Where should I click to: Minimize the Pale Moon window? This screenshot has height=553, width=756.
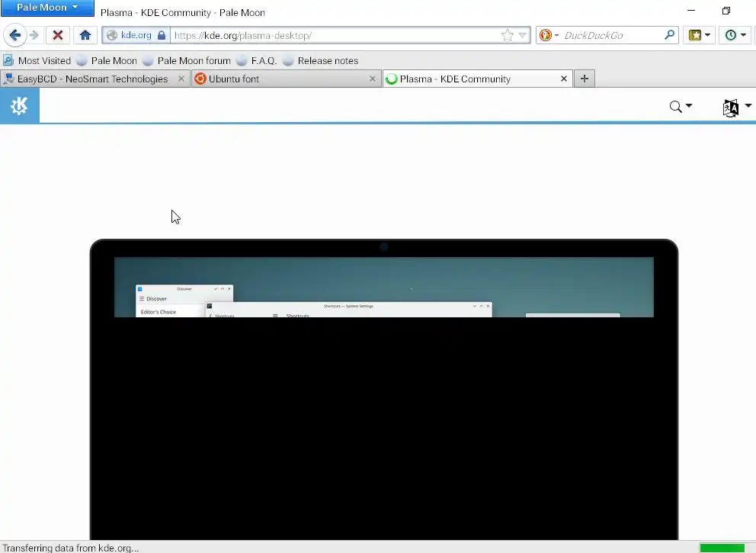coord(691,11)
